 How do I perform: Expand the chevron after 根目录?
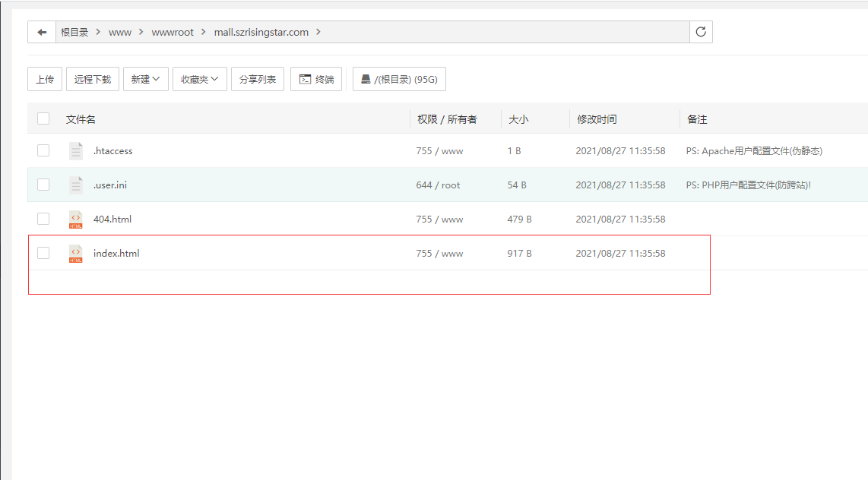point(98,32)
